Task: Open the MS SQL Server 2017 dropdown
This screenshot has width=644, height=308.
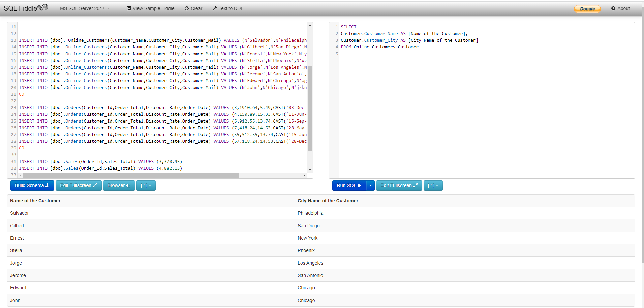Action: tap(85, 8)
